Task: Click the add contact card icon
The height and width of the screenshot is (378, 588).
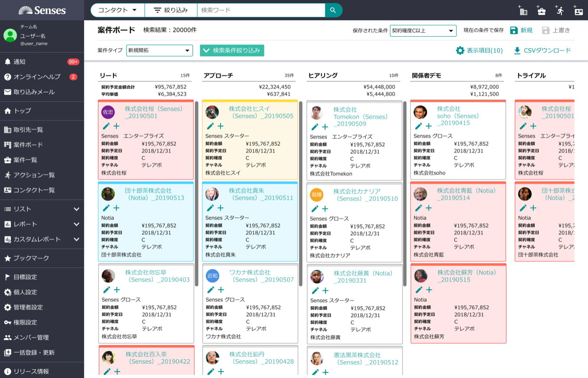Action: 578,10
